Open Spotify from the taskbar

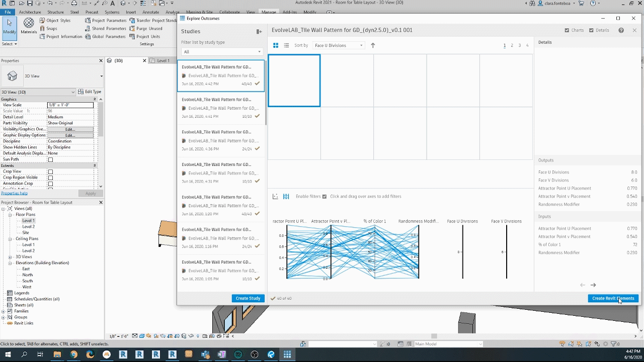(x=238, y=354)
